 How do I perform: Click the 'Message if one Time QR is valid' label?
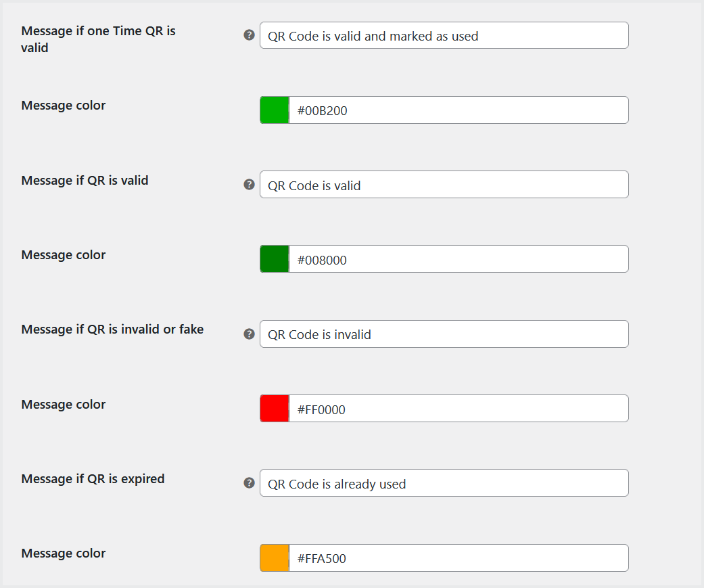click(x=98, y=39)
